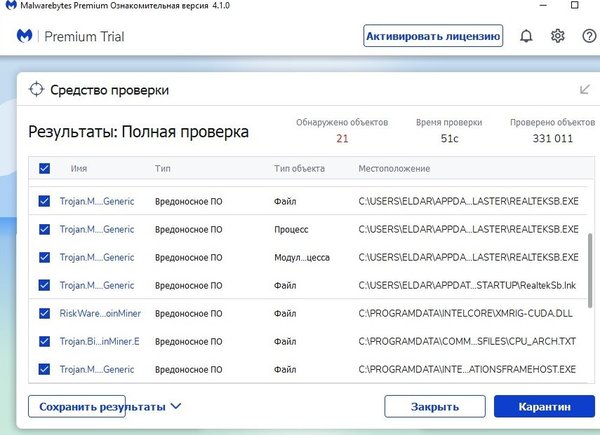Open settings via the gear icon

(558, 36)
